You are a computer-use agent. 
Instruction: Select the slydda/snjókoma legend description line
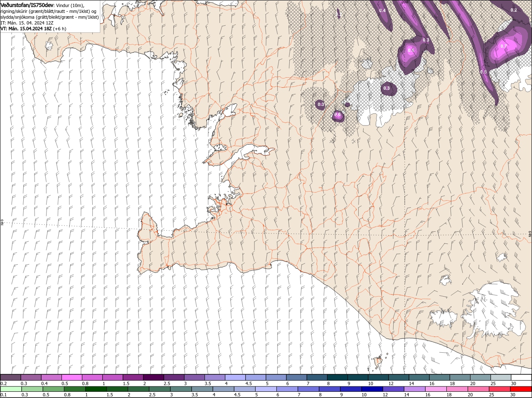coord(49,17)
